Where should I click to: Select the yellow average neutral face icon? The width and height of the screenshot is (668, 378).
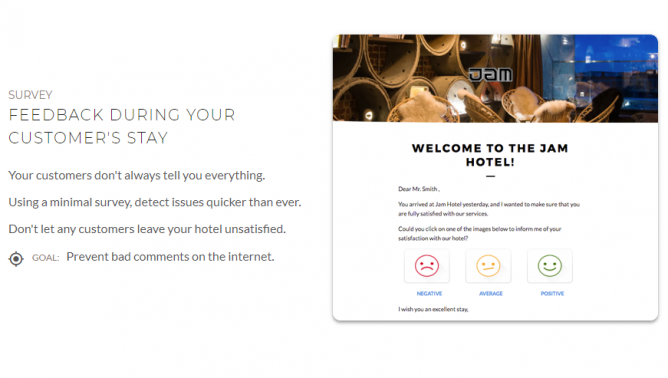488,265
